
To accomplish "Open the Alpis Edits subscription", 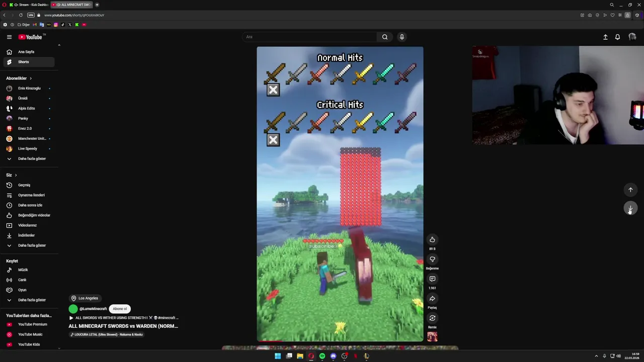I will pos(29,109).
